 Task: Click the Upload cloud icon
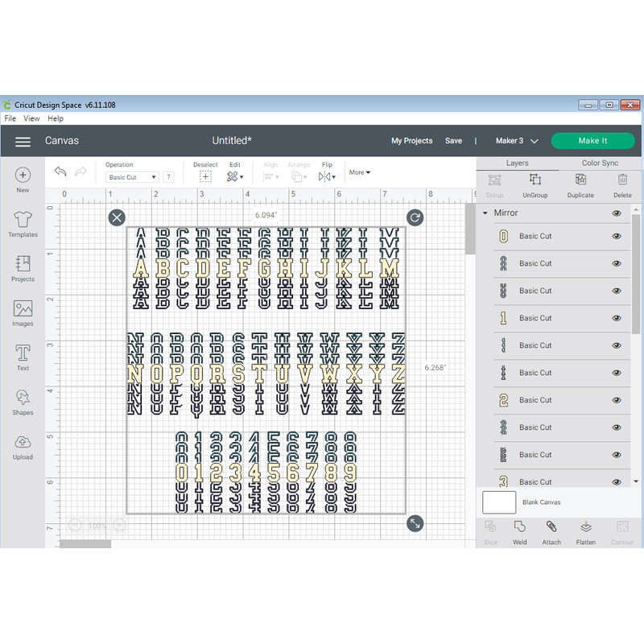tap(23, 443)
